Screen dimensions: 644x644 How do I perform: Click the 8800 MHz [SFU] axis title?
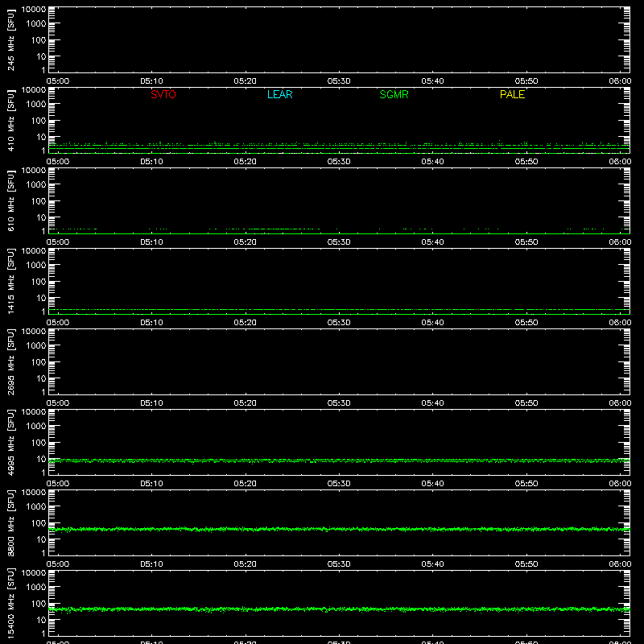click(x=10, y=523)
